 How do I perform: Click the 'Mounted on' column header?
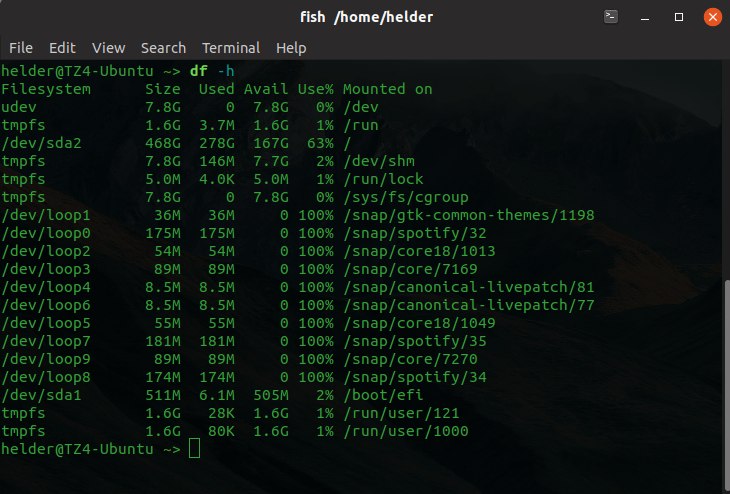388,89
